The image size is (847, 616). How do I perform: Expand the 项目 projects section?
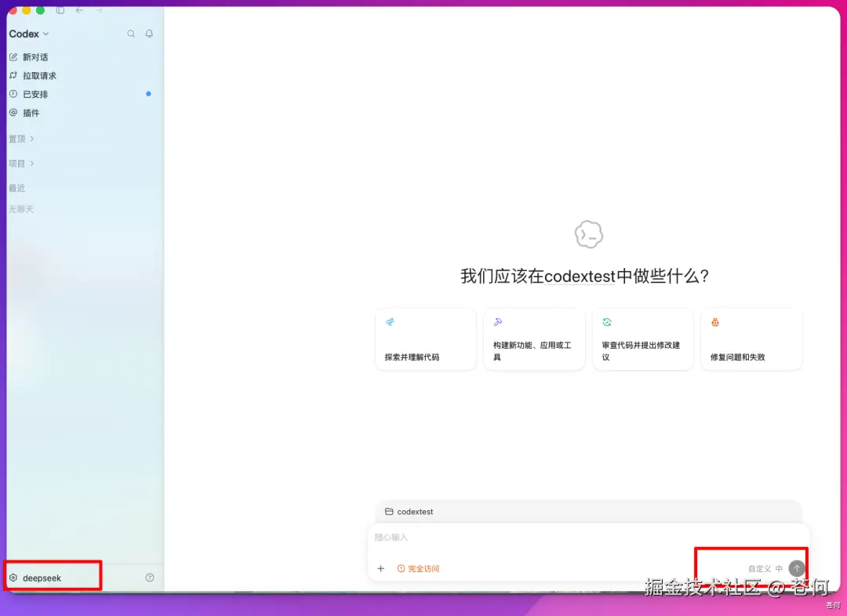click(x=22, y=163)
